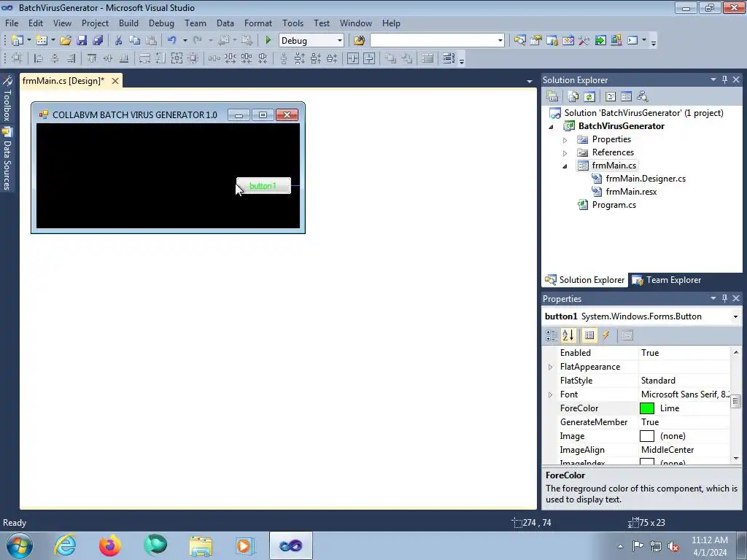Open the Tools menu
The image size is (747, 560).
tap(293, 23)
